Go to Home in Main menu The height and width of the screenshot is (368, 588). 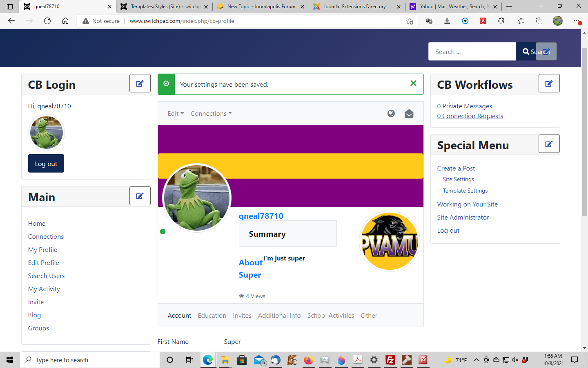pos(37,224)
